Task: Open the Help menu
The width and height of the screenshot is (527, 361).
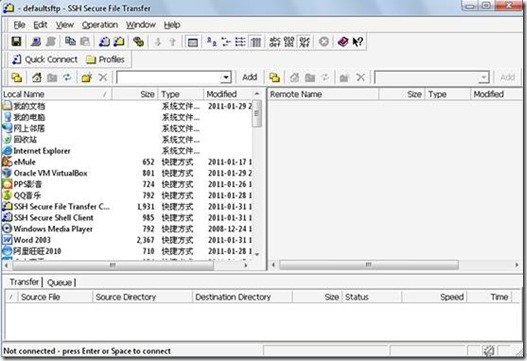Action: coord(172,25)
